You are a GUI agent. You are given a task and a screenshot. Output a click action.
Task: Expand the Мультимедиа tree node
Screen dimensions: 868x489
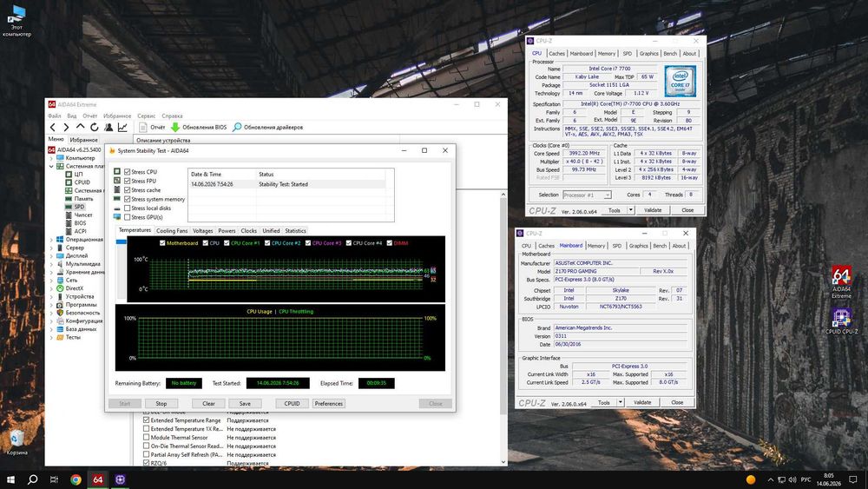51,263
